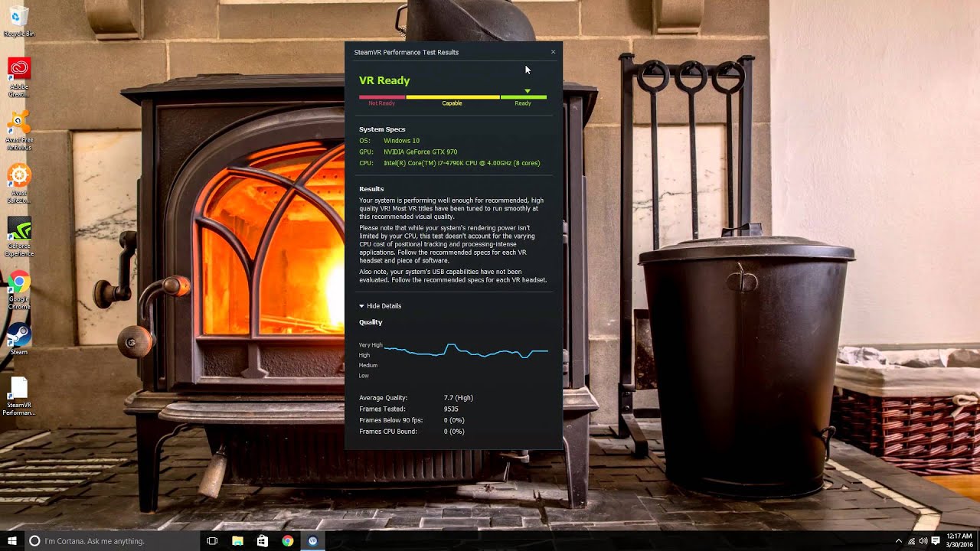980x551 pixels.
Task: Click the blue quality graph line
Action: pyautogui.click(x=465, y=351)
